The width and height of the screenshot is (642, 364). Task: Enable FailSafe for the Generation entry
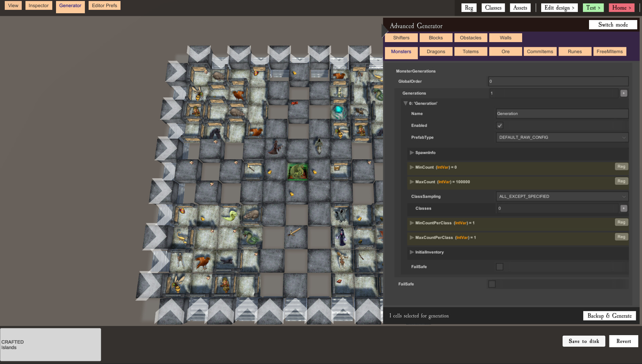point(499,267)
